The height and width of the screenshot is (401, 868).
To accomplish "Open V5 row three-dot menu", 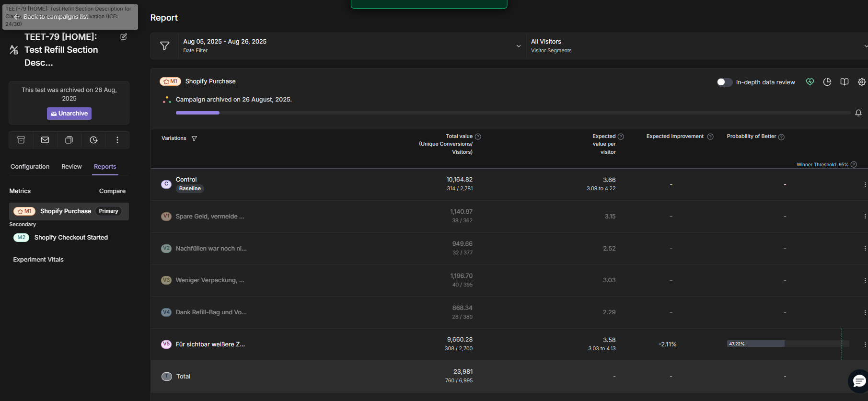I will (865, 344).
